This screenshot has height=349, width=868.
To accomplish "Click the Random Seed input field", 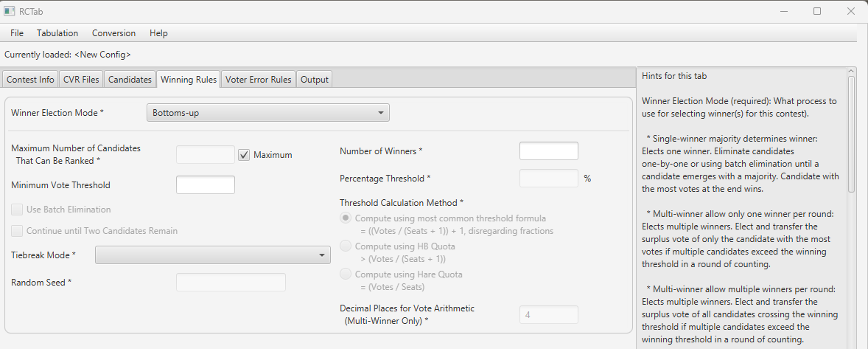I will [x=231, y=282].
